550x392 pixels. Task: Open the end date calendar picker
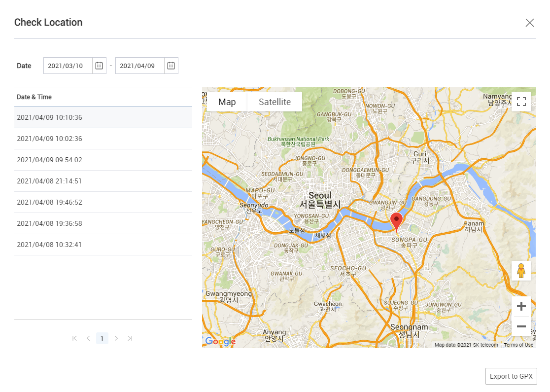pos(171,66)
